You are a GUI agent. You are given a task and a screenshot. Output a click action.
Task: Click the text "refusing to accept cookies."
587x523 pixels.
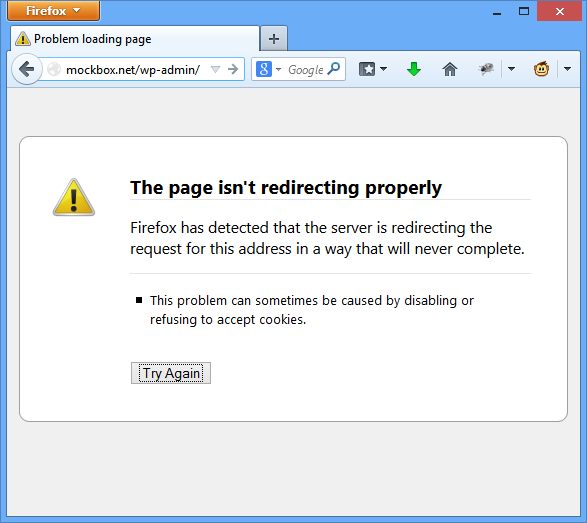[228, 320]
